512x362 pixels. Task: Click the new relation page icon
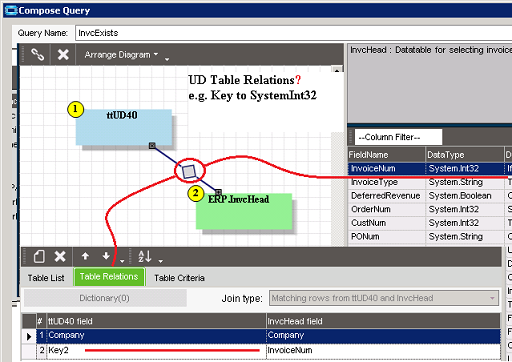(39, 257)
